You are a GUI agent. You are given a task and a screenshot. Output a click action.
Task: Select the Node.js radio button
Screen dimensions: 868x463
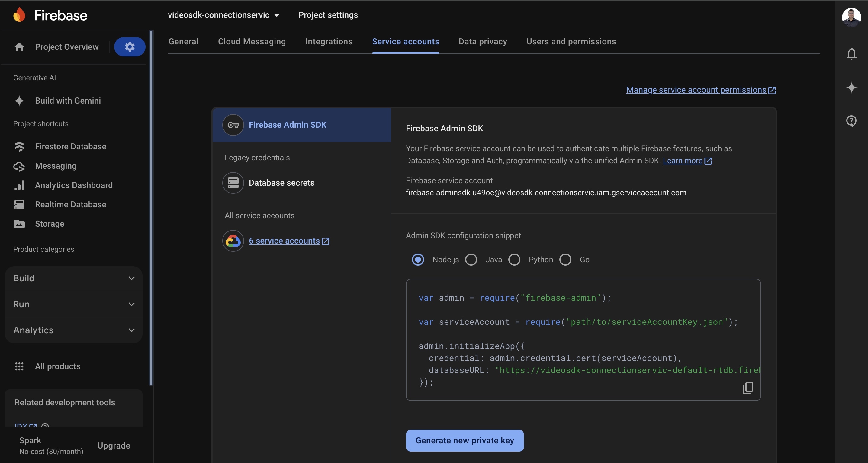pyautogui.click(x=418, y=260)
